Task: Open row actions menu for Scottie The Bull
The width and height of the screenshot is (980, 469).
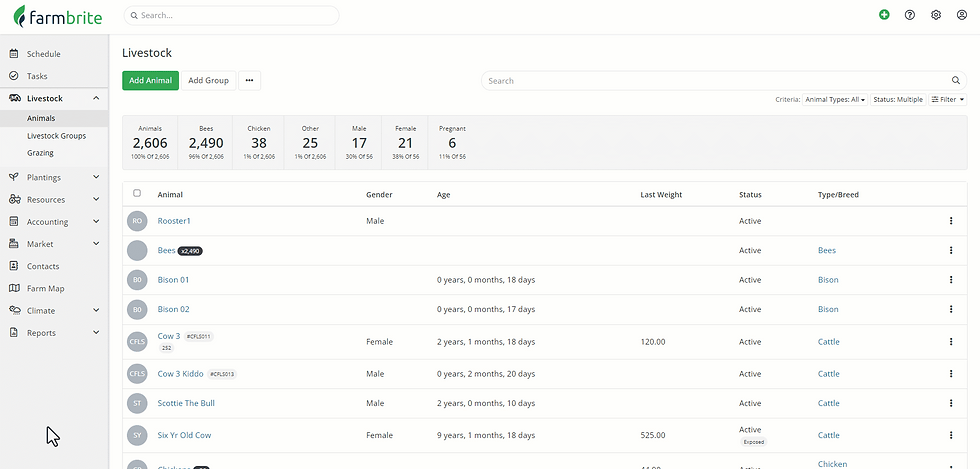Action: [x=951, y=403]
